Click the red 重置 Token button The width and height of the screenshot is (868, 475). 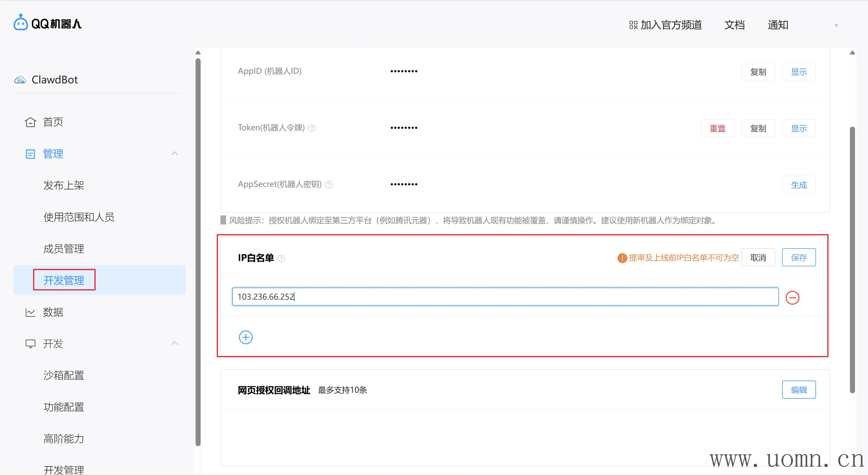click(717, 128)
